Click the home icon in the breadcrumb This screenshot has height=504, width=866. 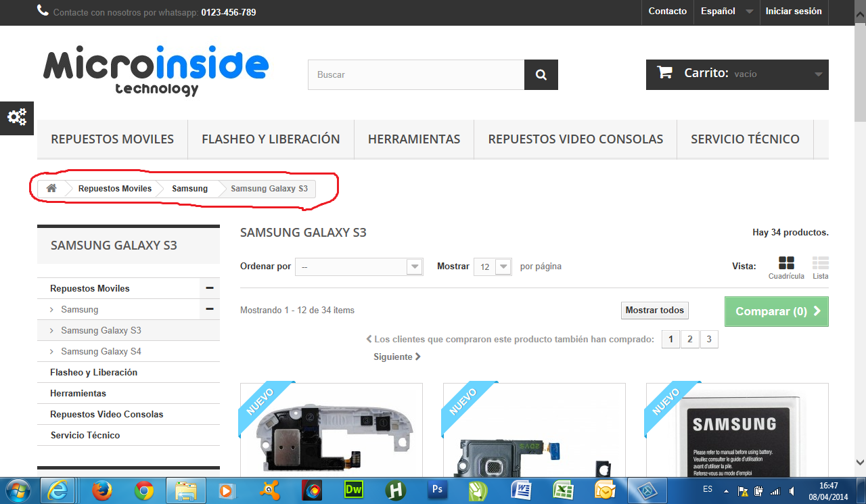(x=51, y=188)
